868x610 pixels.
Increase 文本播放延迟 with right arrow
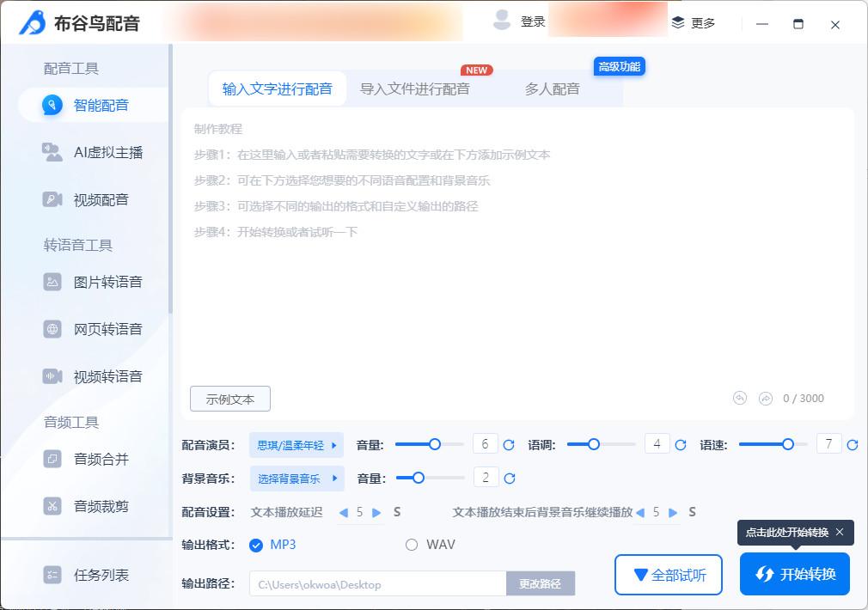[376, 513]
